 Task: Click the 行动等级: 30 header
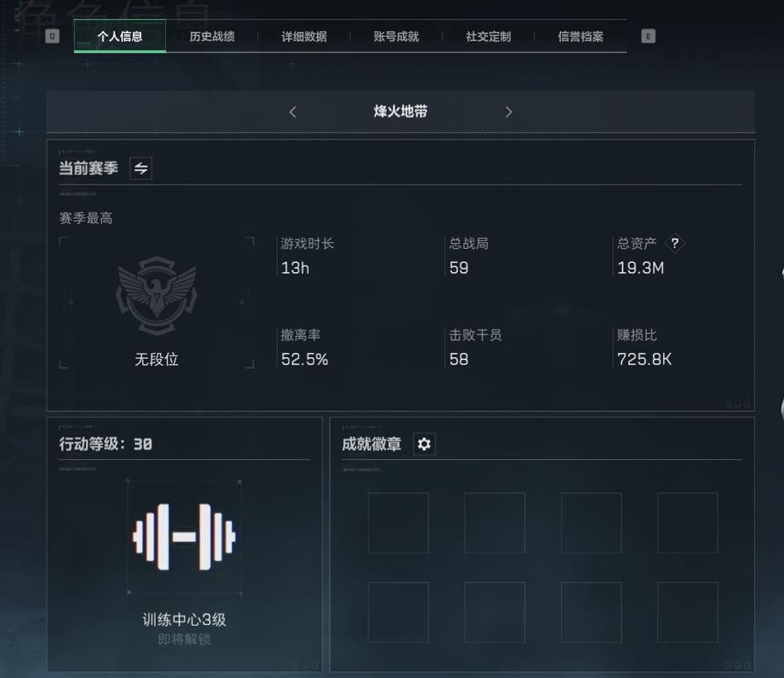tap(105, 444)
